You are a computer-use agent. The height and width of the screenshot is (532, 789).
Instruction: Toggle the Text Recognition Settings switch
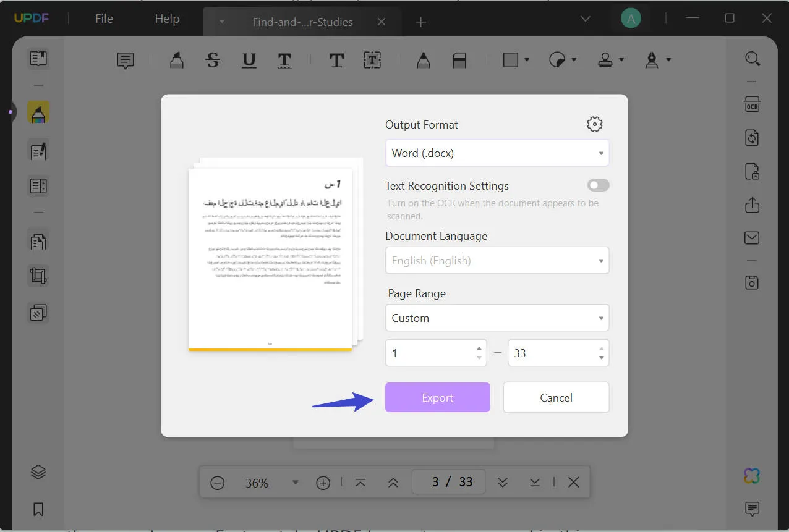[x=597, y=185]
